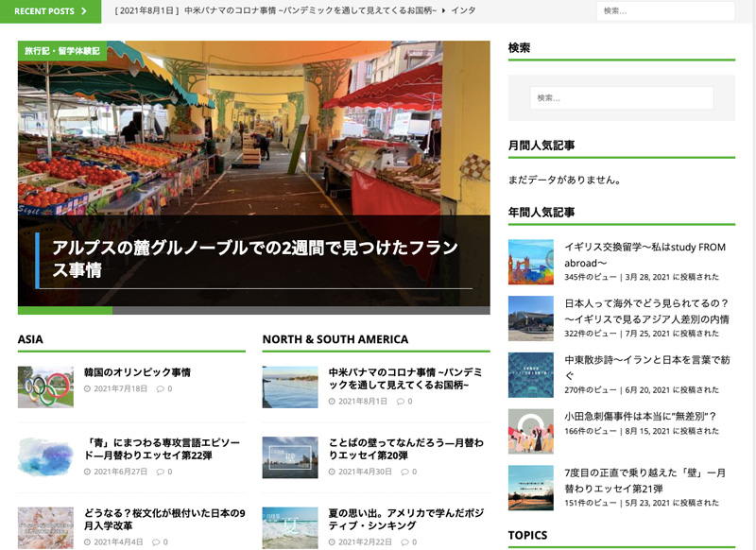
Task: Click the date 2021年6月27日
Action: (x=121, y=472)
